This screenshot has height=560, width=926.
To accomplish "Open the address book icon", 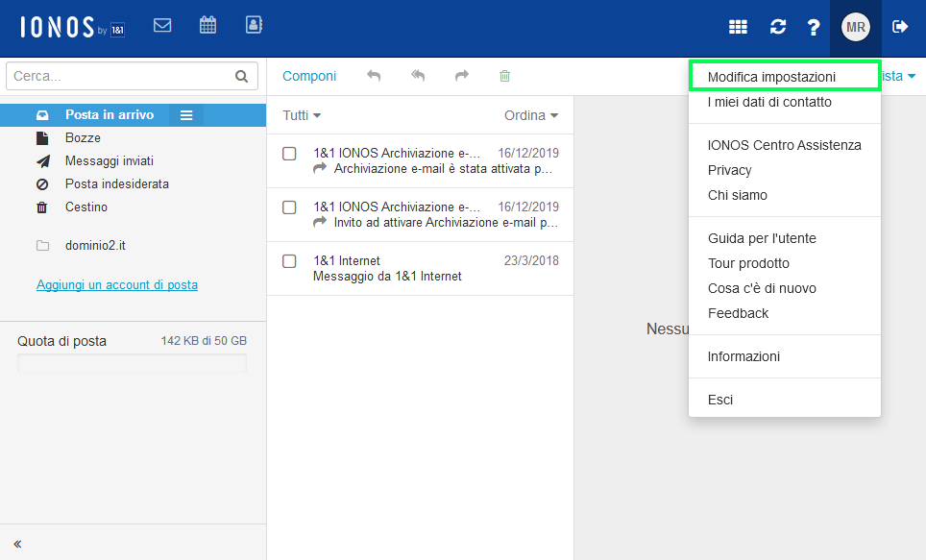I will tap(254, 25).
